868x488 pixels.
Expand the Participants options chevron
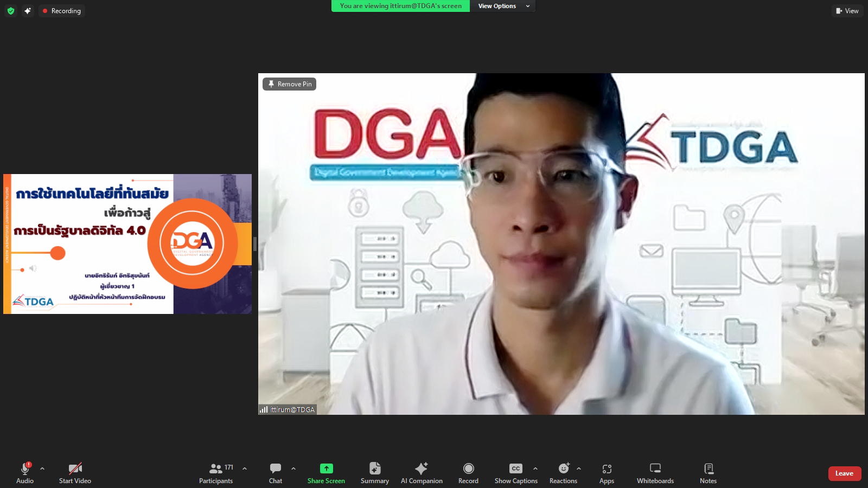(x=245, y=468)
